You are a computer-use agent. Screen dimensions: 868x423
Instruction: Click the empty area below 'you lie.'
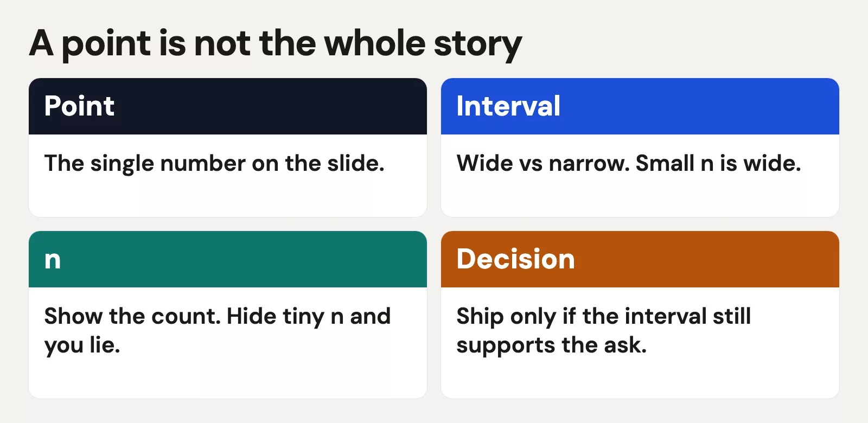pos(228,379)
